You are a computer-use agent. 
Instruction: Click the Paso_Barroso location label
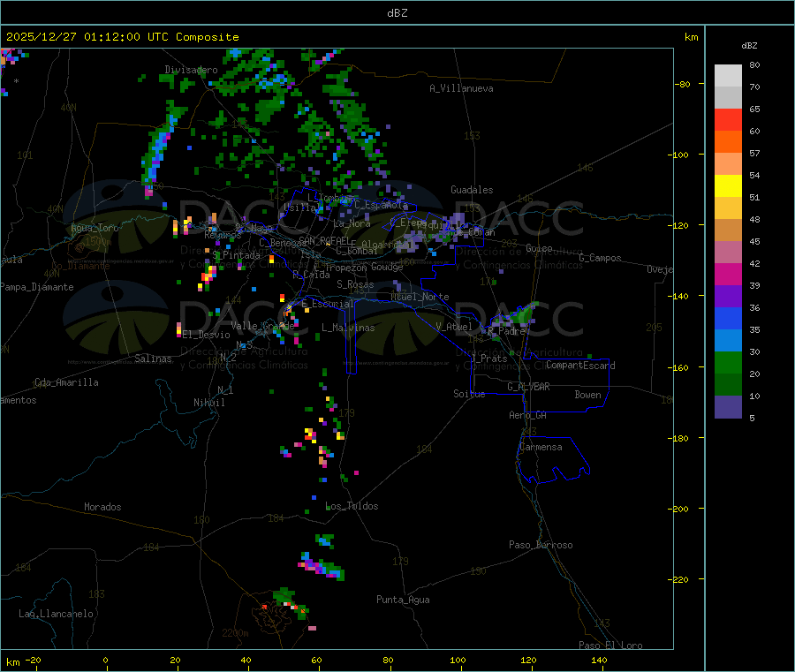[x=541, y=545]
